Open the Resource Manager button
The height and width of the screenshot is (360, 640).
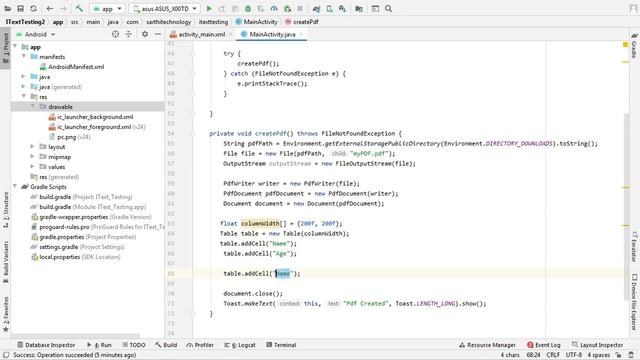tap(487, 345)
